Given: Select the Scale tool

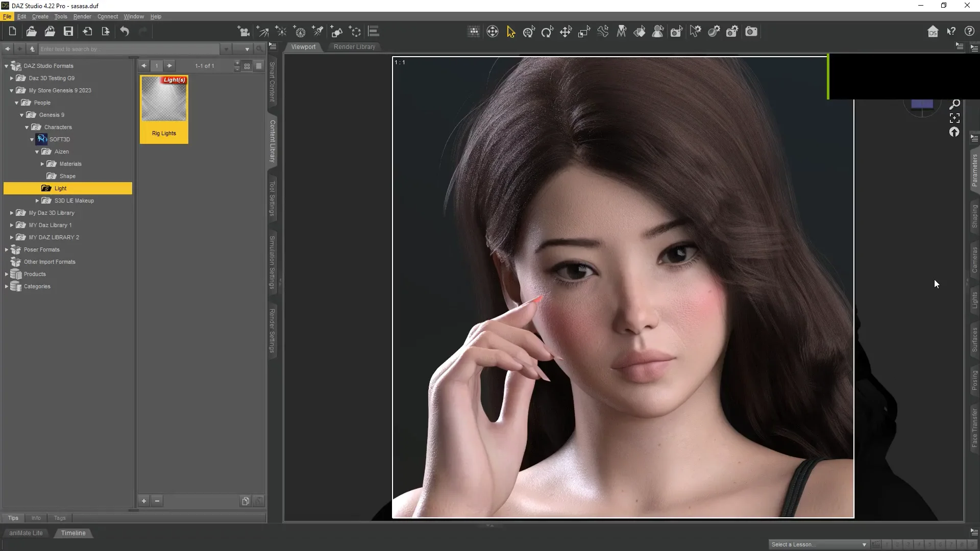Looking at the screenshot, I should 584,32.
